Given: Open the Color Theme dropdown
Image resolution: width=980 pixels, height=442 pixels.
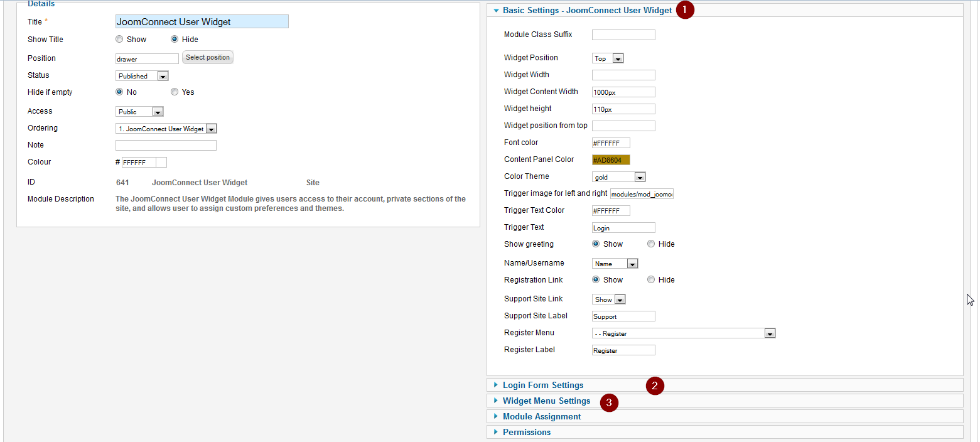Looking at the screenshot, I should [618, 177].
